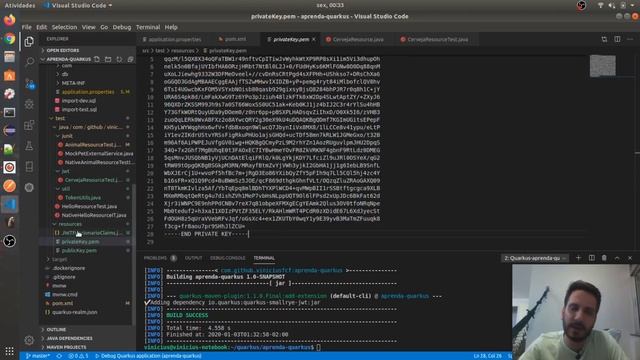This screenshot has width=640, height=360.
Task: Click Debug Quarkus application in status bar
Action: tap(148, 356)
